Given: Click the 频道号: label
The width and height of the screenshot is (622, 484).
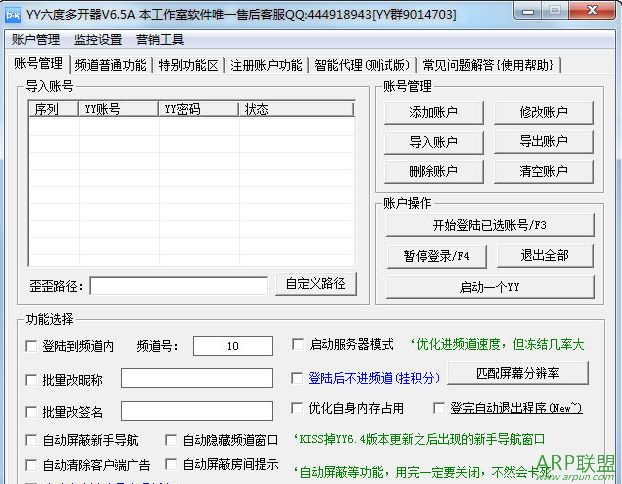Looking at the screenshot, I should (x=157, y=346).
